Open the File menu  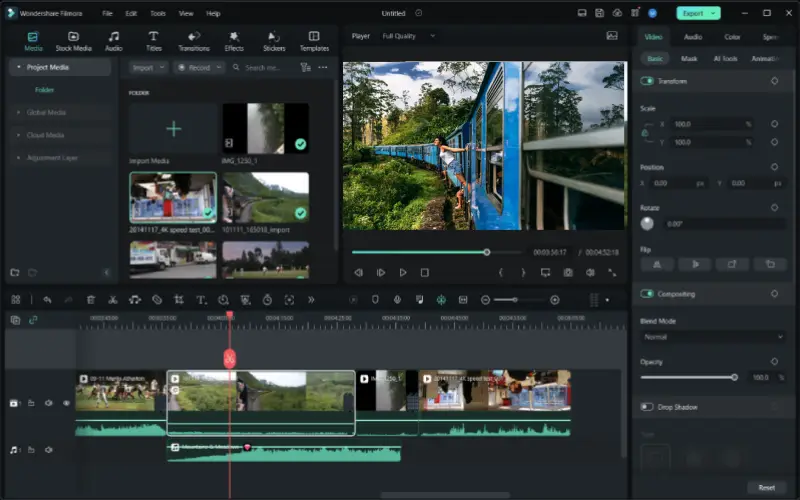[107, 13]
